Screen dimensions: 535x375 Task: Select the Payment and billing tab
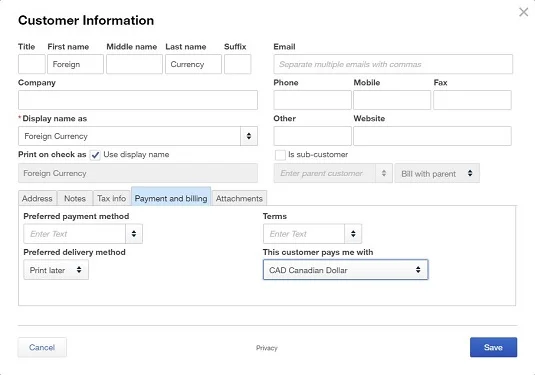(171, 197)
